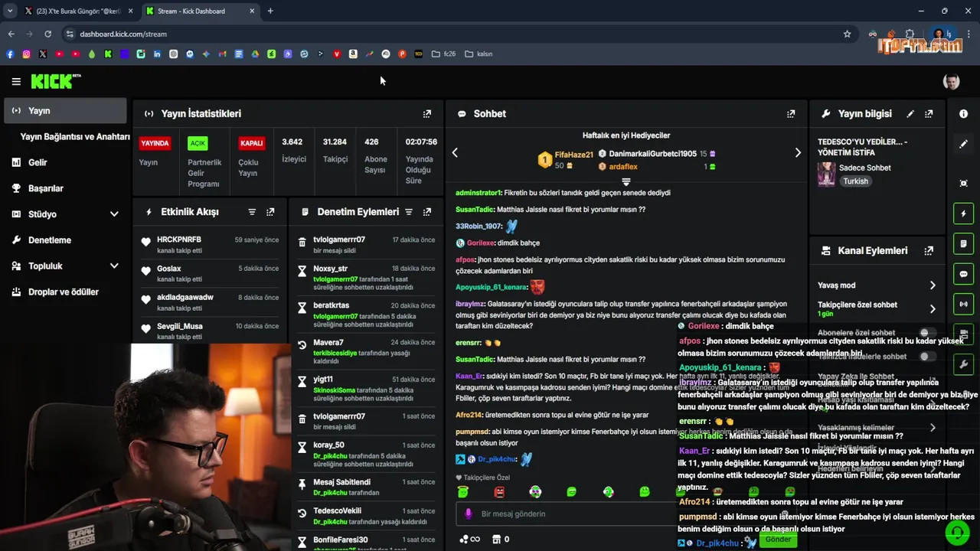Screen dimensions: 980x551
Task: Toggle the wrench widget in right sidebar
Action: click(963, 364)
